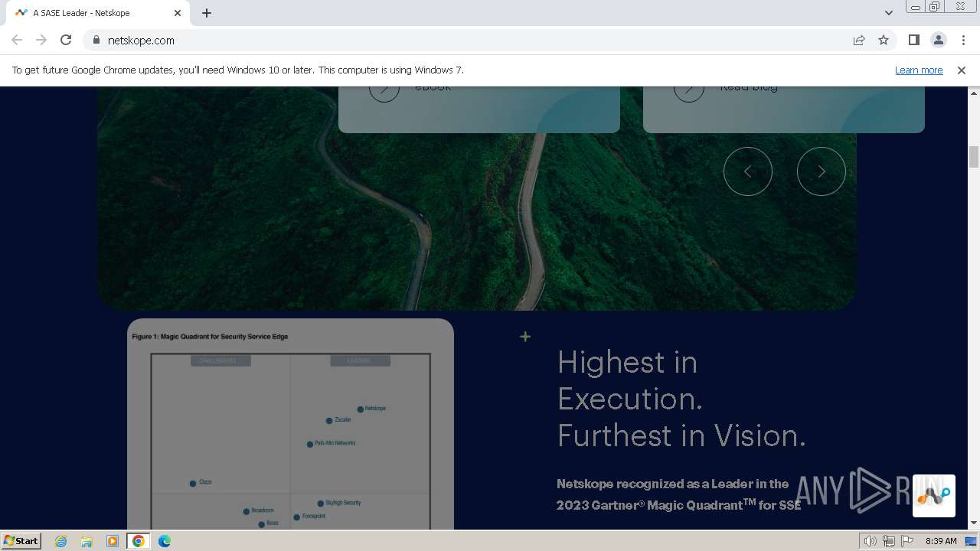
Task: Click the Skyhigh Security quadrant label
Action: pos(343,503)
